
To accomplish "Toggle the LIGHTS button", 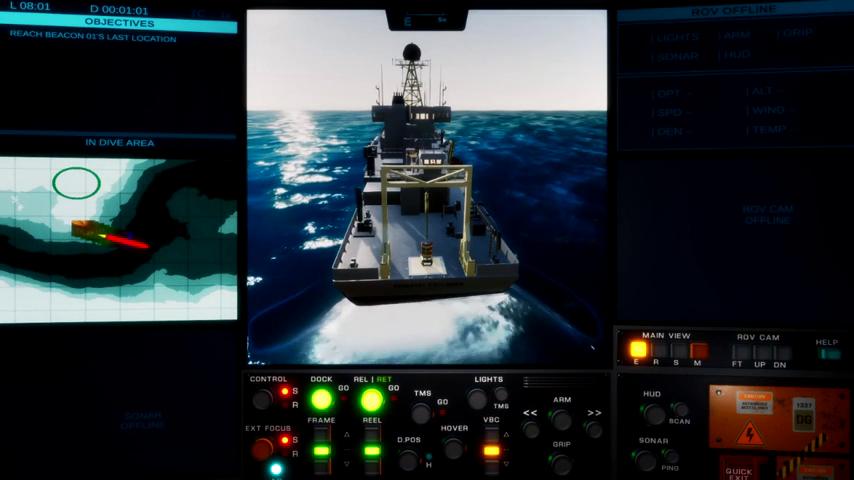I will click(478, 399).
